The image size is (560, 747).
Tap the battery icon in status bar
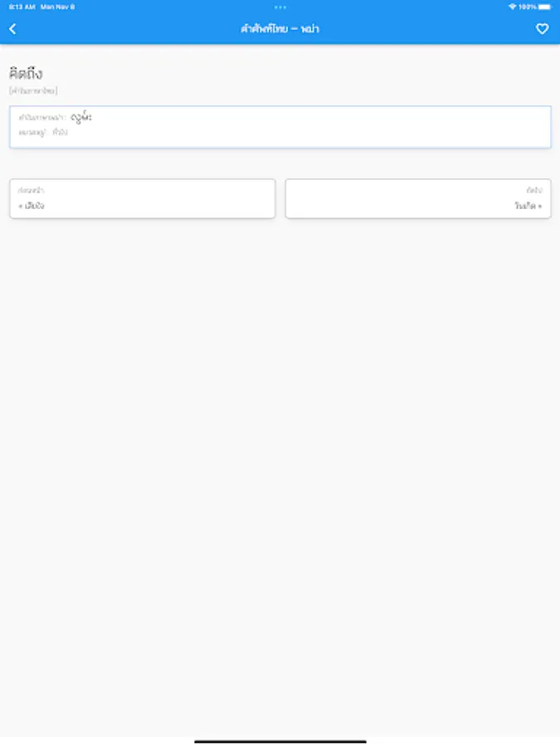click(x=544, y=7)
